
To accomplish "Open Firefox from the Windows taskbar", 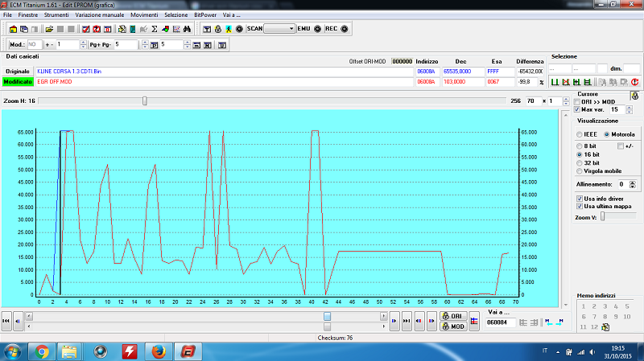I will tap(159, 351).
